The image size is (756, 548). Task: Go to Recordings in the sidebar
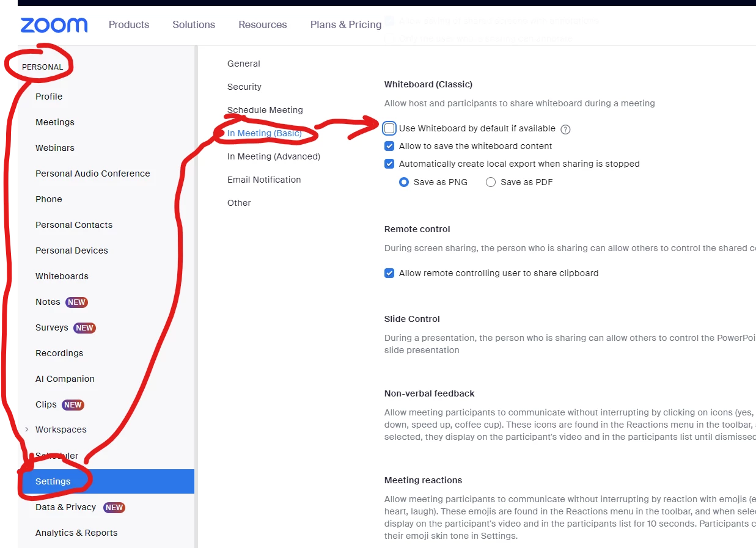tap(59, 353)
